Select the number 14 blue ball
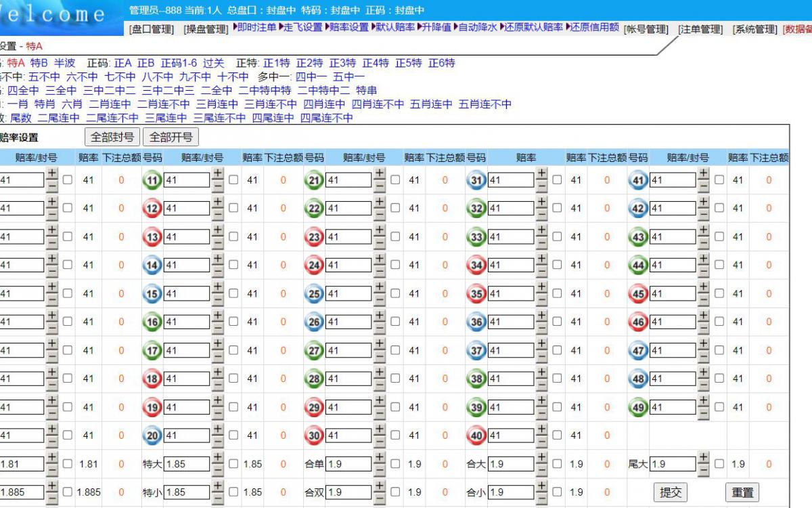 tap(153, 266)
